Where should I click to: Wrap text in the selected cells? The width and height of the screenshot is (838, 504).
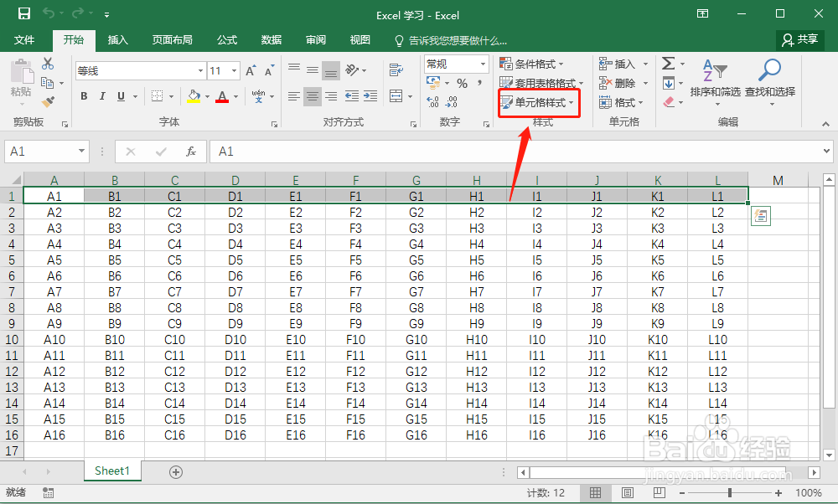pos(396,70)
